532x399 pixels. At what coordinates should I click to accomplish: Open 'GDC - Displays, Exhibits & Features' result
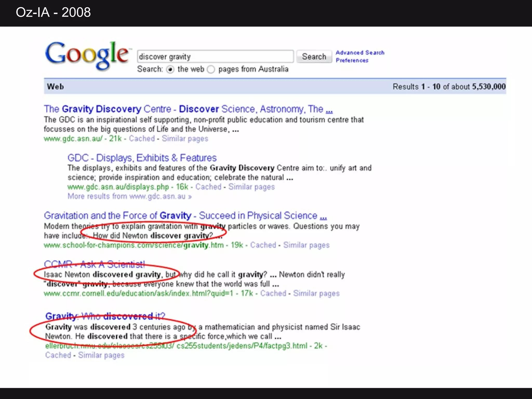click(x=142, y=158)
